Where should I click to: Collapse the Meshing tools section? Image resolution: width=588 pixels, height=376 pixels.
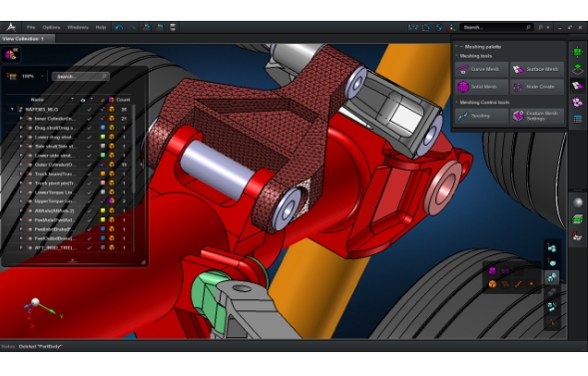(457, 56)
